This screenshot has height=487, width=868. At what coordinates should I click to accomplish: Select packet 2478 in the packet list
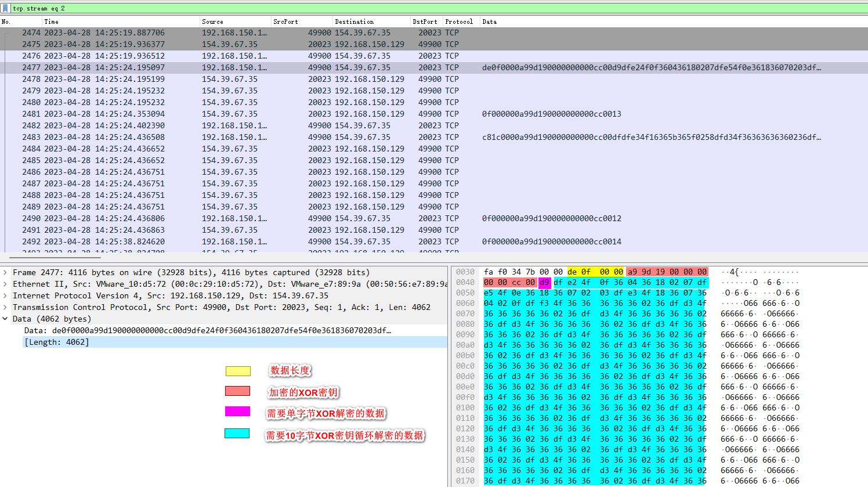434,79
